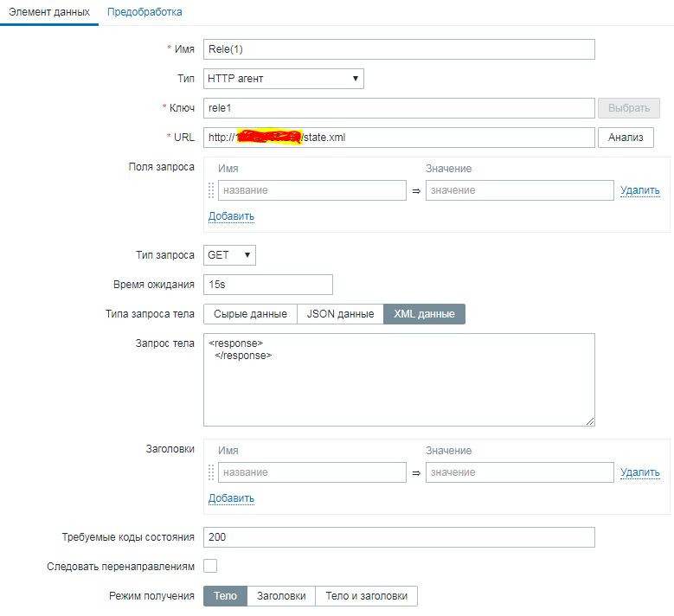Viewport: 674px width, 616px height.
Task: Click Требуемые коды состояния field
Action: tap(399, 537)
